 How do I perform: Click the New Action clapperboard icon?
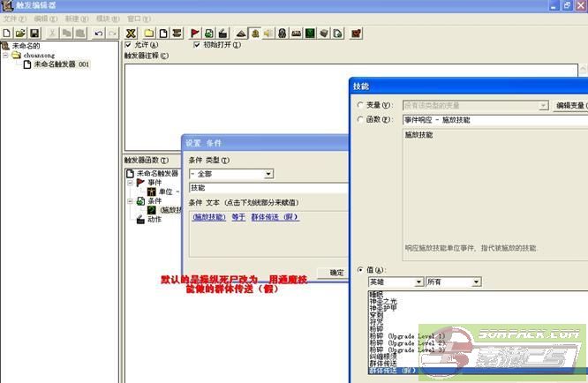223,33
